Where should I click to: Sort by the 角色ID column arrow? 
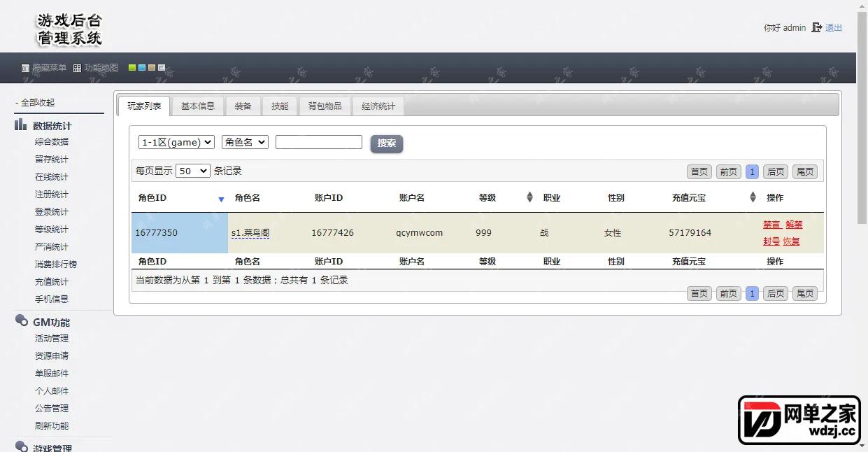[221, 199]
